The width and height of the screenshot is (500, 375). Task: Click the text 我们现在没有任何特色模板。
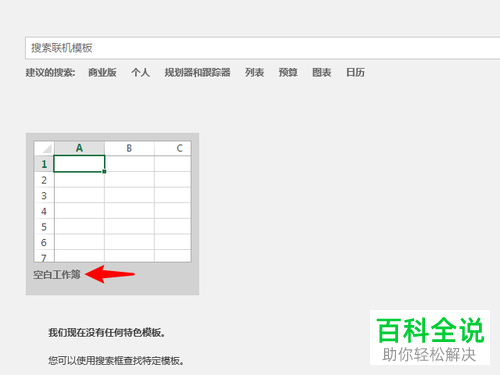click(x=107, y=332)
